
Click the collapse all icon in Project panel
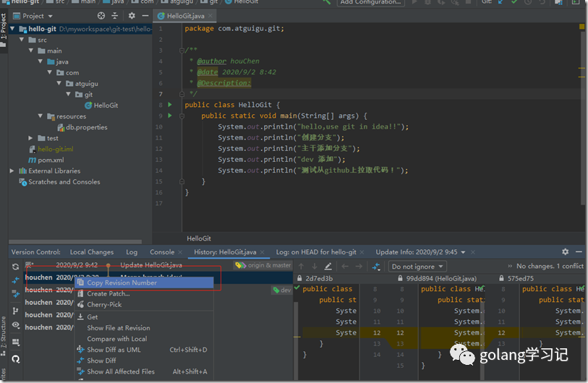tap(115, 16)
